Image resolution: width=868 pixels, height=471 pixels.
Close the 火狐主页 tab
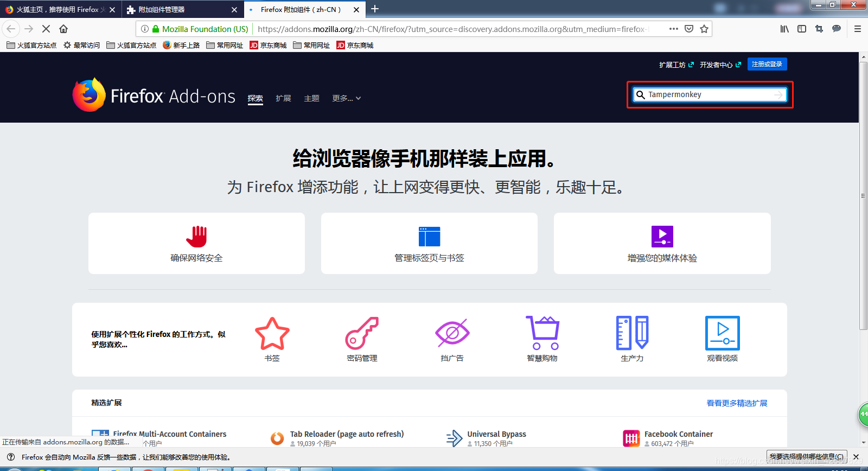coord(112,10)
